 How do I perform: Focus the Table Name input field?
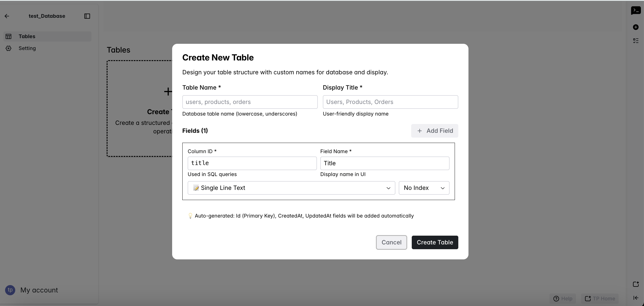[250, 102]
